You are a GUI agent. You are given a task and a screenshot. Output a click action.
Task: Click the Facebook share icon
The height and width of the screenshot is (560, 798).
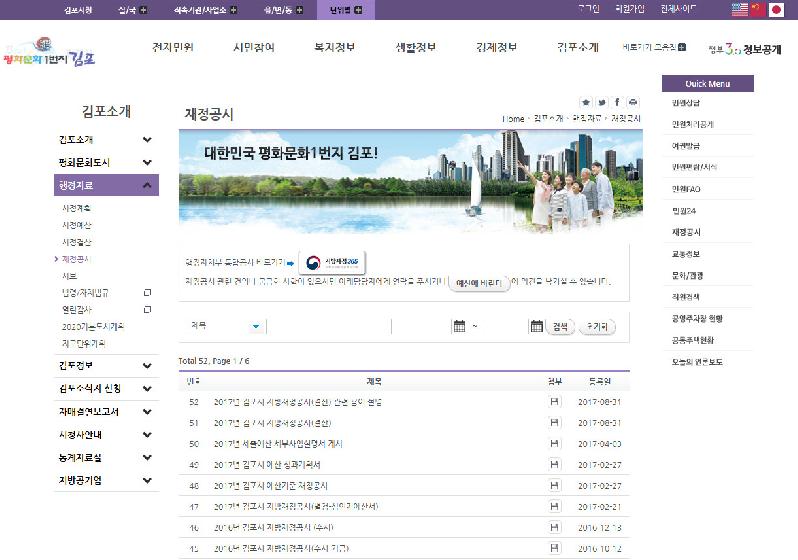point(618,102)
